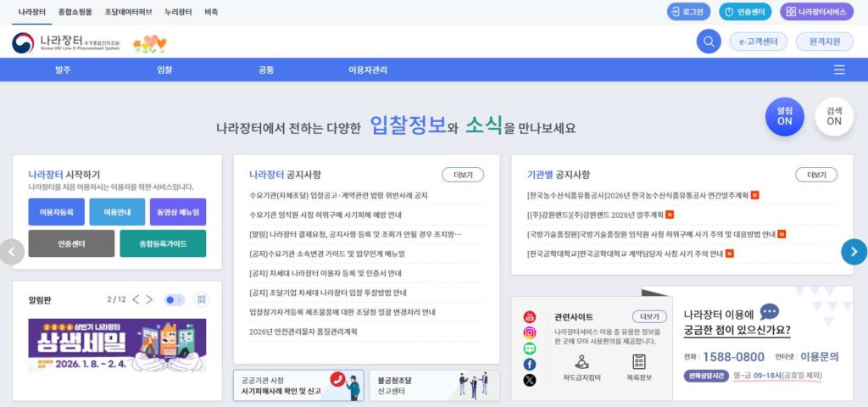Open 공공기관 사칭 사기피해사례 banner
This screenshot has height=407, width=868.
298,386
